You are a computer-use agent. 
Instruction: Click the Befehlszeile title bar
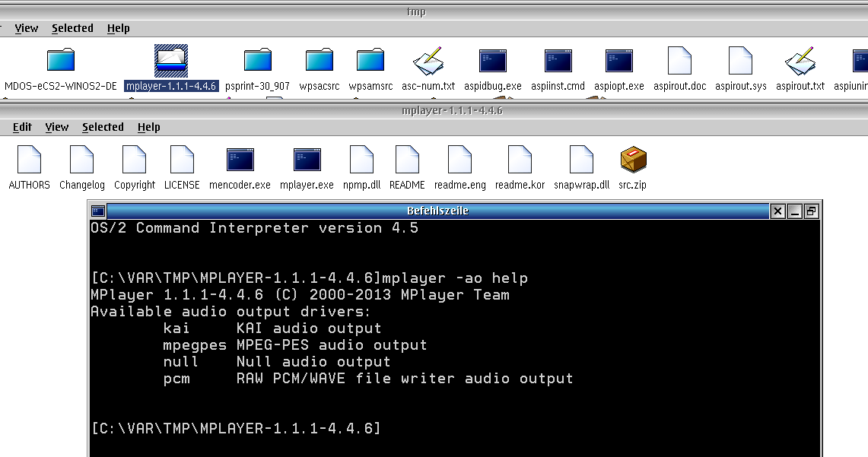[x=438, y=211]
